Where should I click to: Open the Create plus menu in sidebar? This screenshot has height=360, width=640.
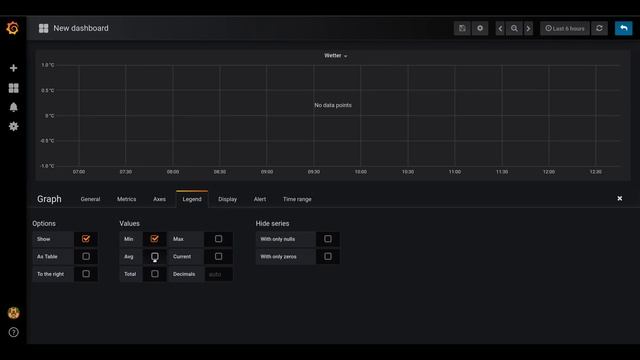point(13,68)
